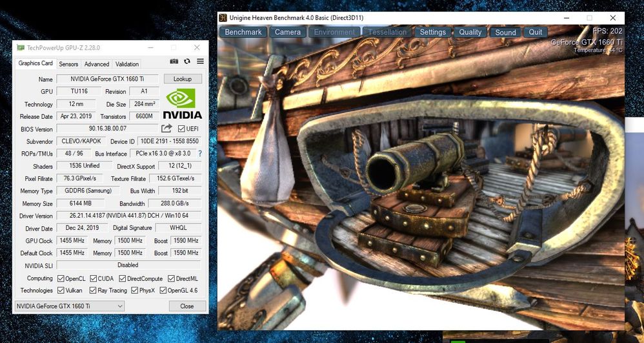Switch to the Sensors tab
The height and width of the screenshot is (343, 644).
68,64
